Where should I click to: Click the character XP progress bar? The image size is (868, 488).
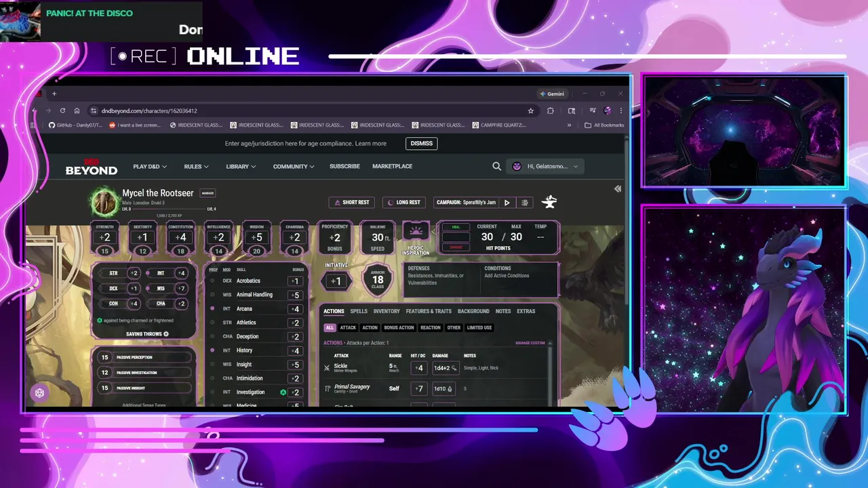pos(168,209)
